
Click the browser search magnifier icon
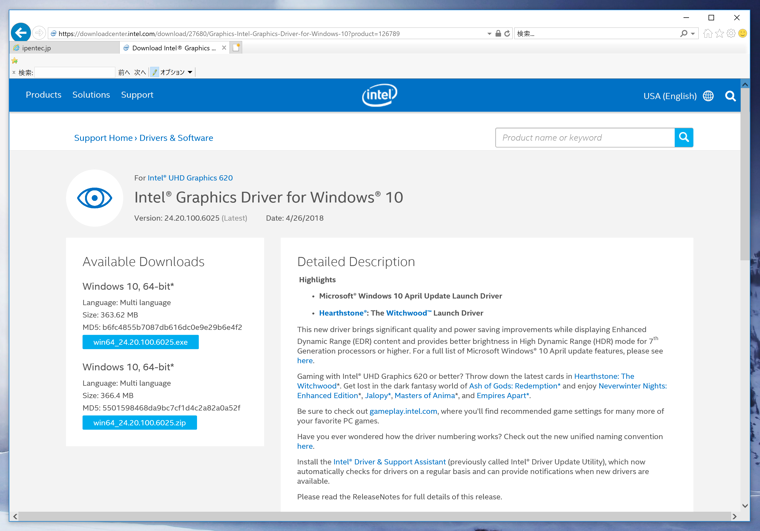pyautogui.click(x=683, y=33)
